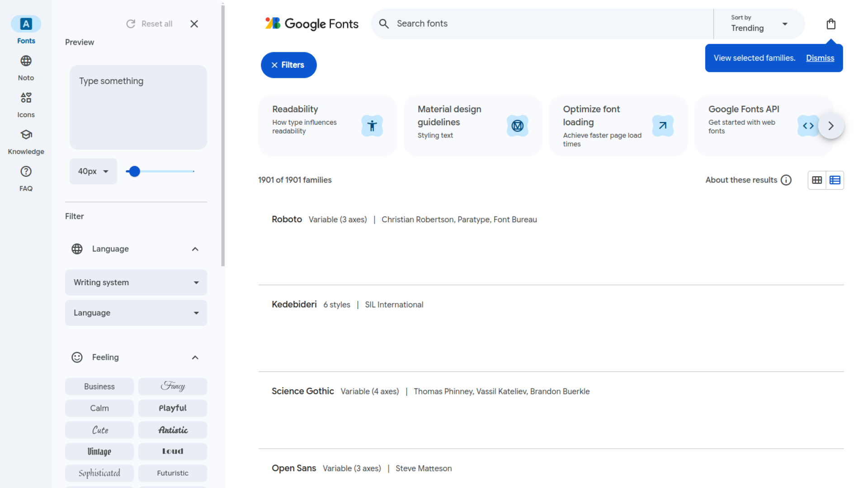868x488 pixels.
Task: Dismiss the view selected families popup
Action: coord(820,58)
